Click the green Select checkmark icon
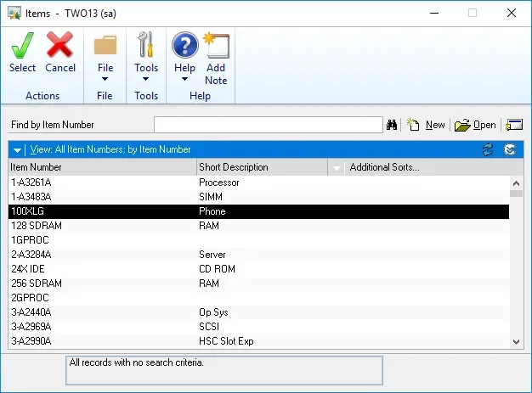Viewport: 532px width, 393px height. pyautogui.click(x=22, y=45)
